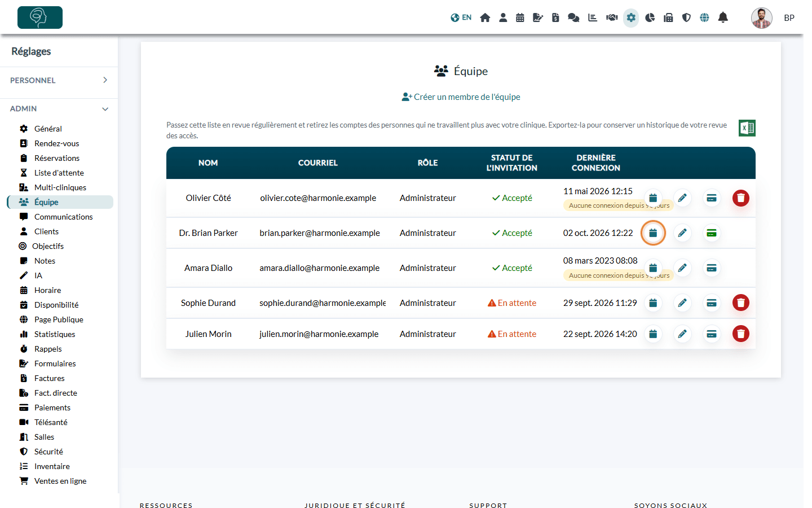Open the user profile avatar

[761, 17]
